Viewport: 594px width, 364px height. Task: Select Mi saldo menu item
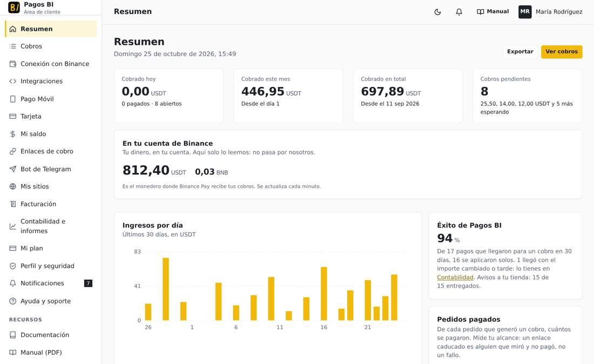click(51, 134)
